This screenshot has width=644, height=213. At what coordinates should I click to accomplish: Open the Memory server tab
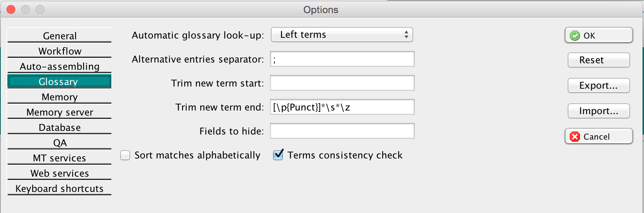point(60,112)
